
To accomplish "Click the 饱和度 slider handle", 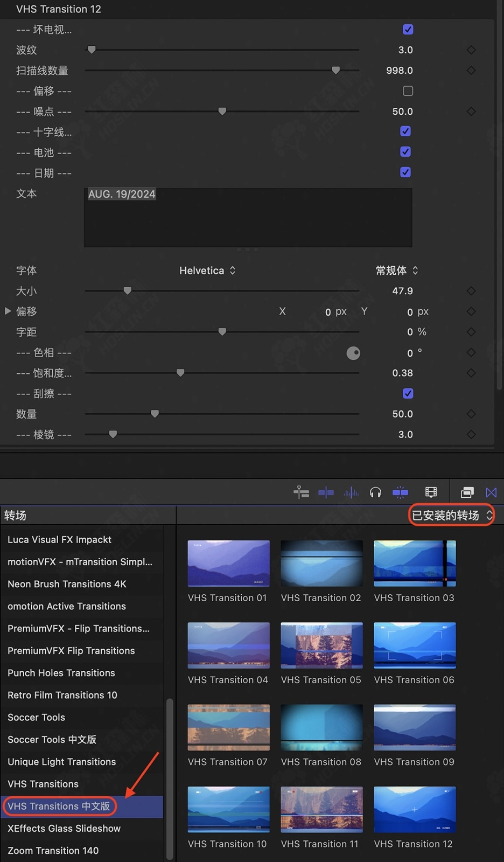I will (180, 372).
